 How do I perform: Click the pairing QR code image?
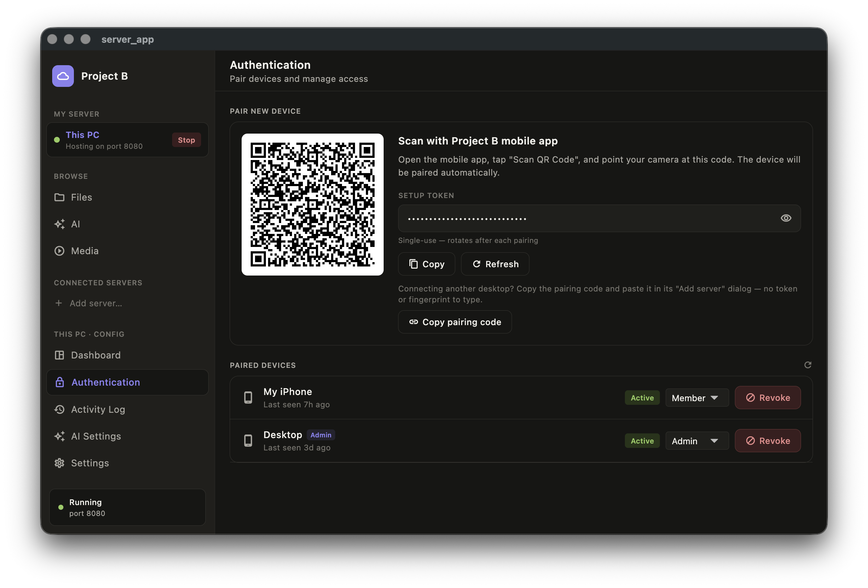click(313, 205)
